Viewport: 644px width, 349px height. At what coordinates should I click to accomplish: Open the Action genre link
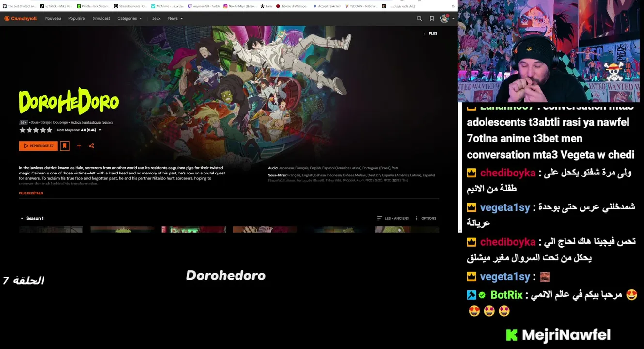point(76,122)
